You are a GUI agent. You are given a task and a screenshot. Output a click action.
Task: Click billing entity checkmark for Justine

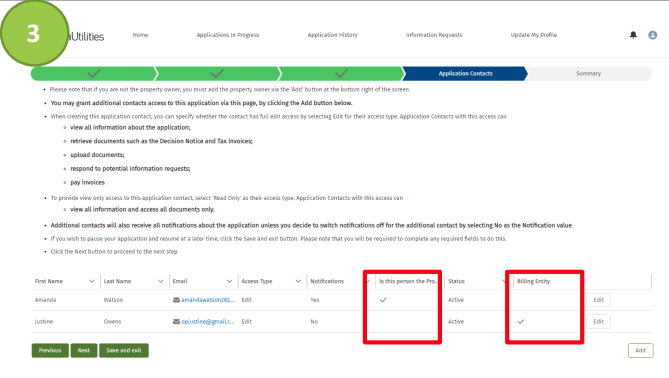(x=521, y=322)
